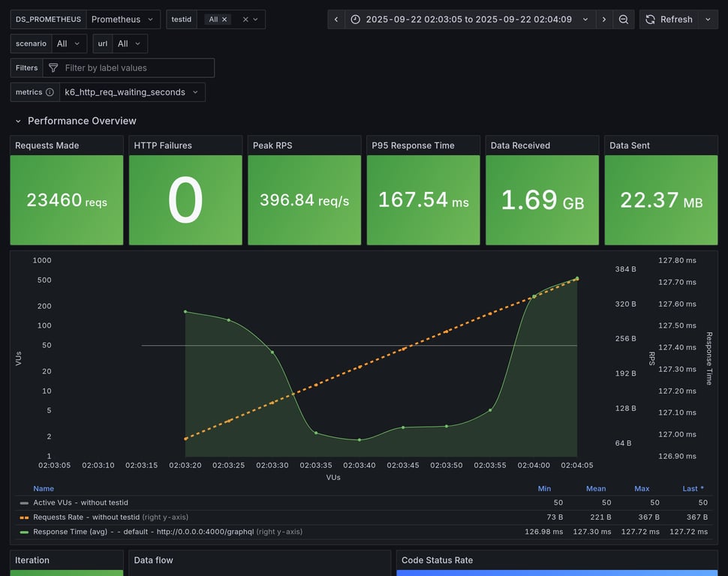
Task: Toggle Active VUs series in legend
Action: point(80,502)
